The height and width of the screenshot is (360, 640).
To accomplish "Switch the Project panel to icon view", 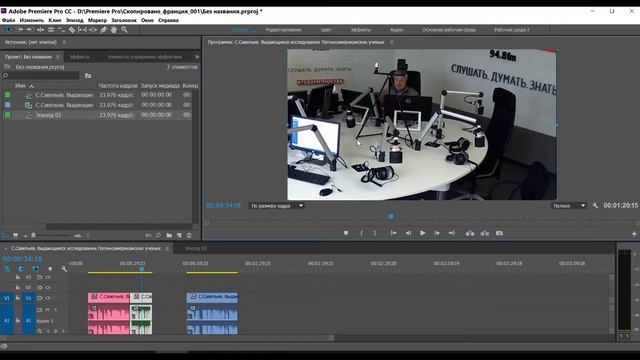I will (x=15, y=236).
